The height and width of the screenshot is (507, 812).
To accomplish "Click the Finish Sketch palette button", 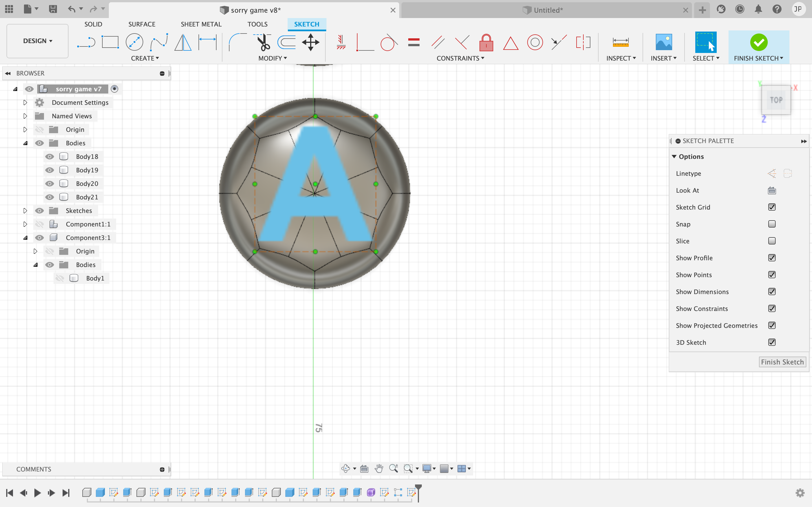I will (x=782, y=362).
